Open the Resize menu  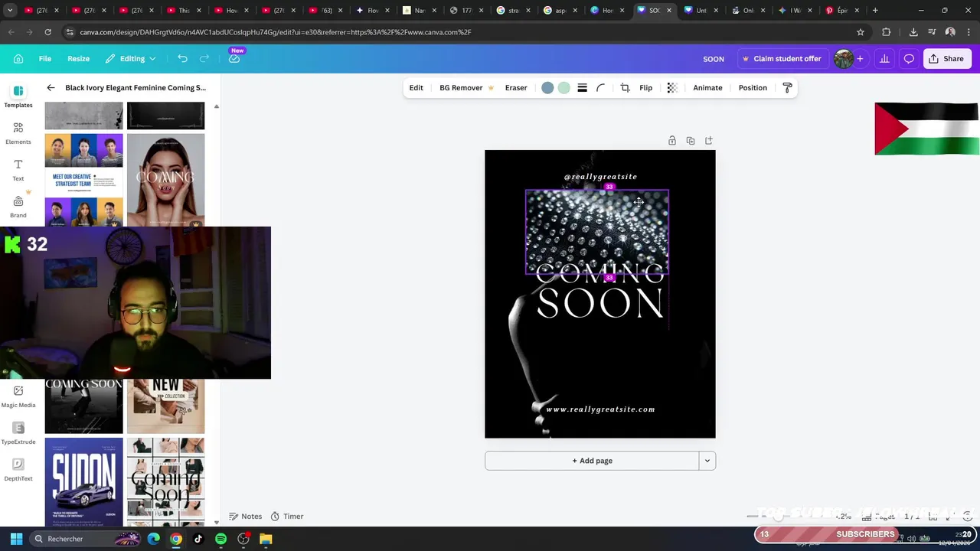point(78,59)
